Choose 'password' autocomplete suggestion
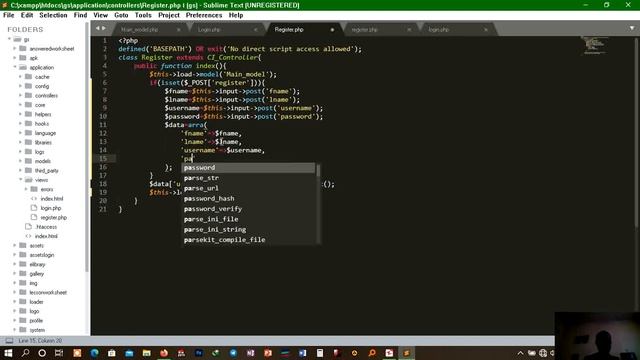 click(x=248, y=168)
